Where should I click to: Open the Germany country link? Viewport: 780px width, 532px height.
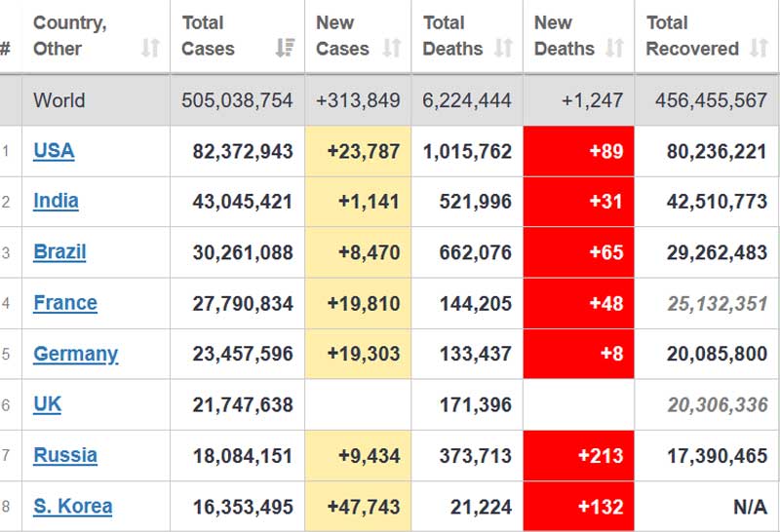pos(75,354)
